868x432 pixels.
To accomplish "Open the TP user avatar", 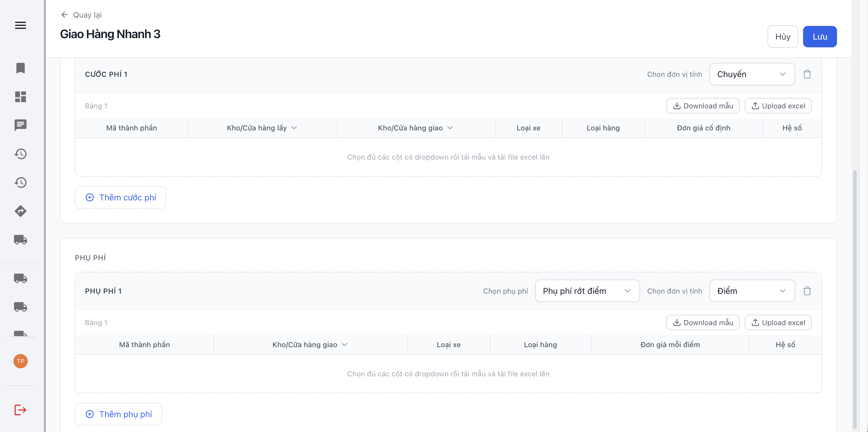I will (x=21, y=361).
